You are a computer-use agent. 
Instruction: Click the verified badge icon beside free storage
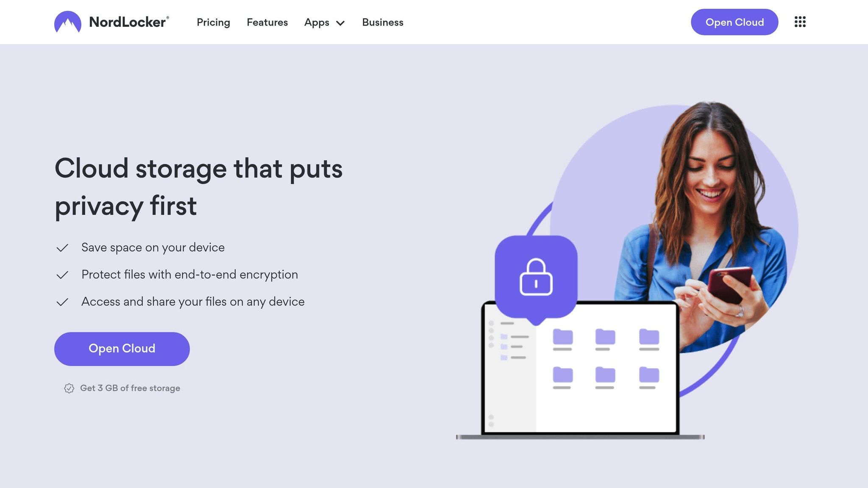pyautogui.click(x=69, y=388)
